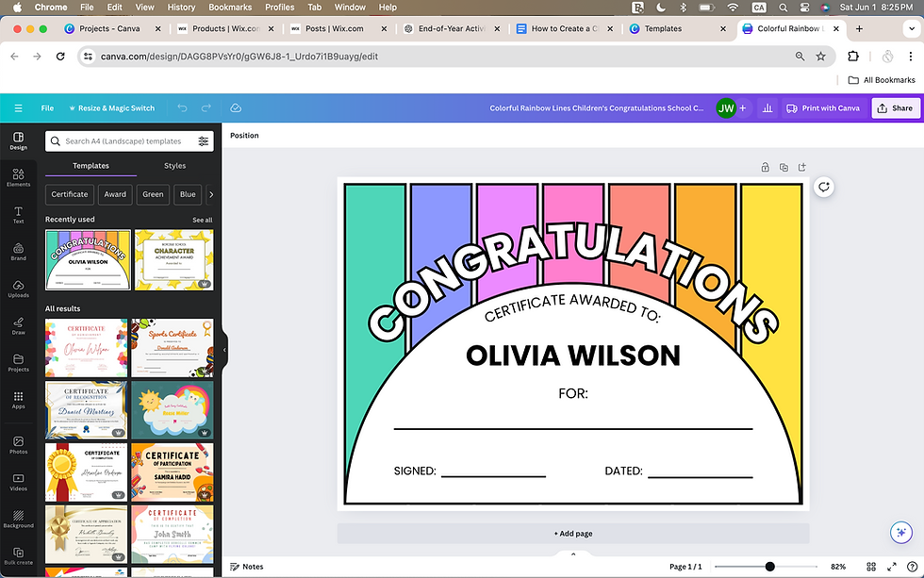Add a new page above canvas
The width and height of the screenshot is (924, 578).
click(802, 167)
